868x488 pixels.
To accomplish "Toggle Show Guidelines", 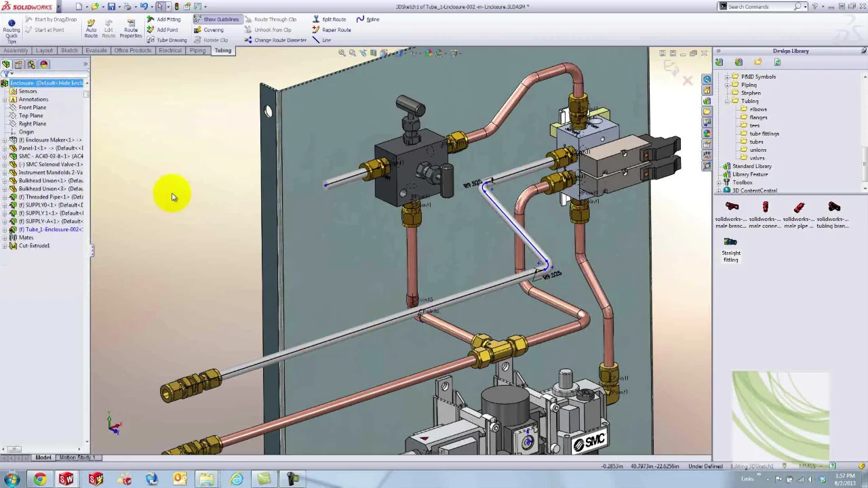I will 216,20.
